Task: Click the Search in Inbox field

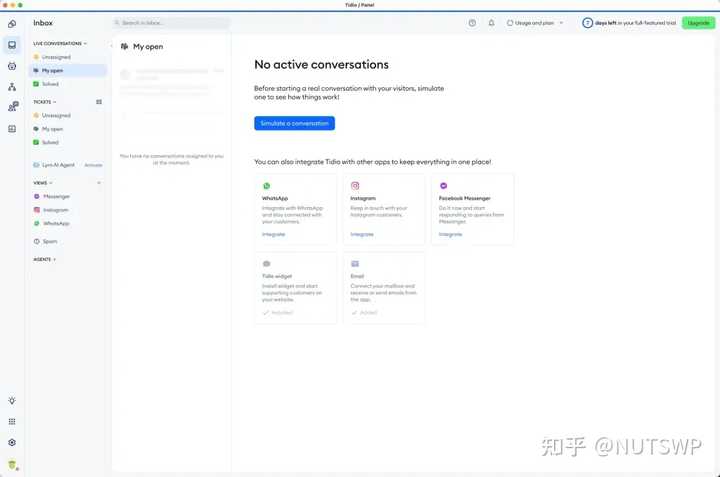Action: point(171,22)
